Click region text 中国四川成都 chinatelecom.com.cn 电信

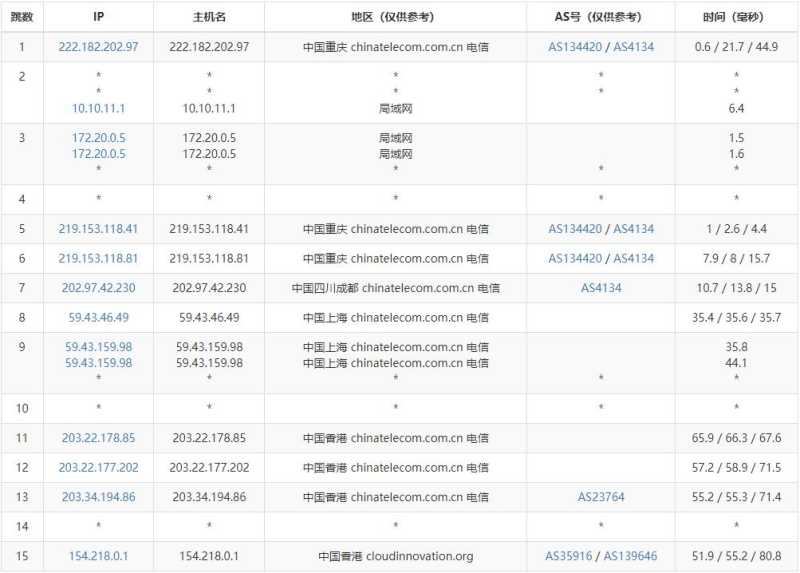coord(395,288)
